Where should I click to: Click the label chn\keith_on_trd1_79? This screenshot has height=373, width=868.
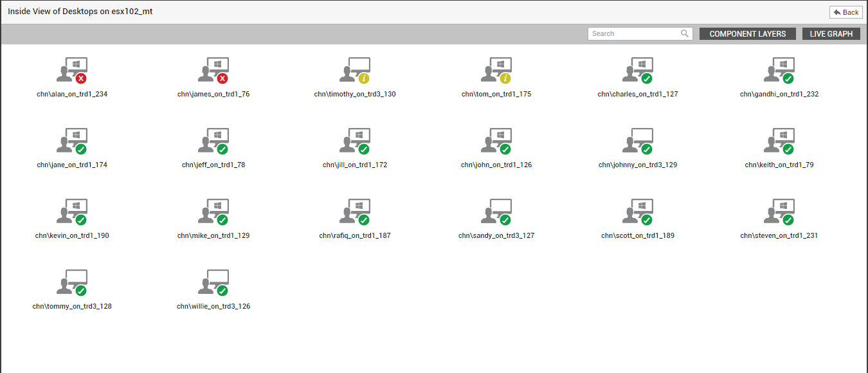(779, 165)
